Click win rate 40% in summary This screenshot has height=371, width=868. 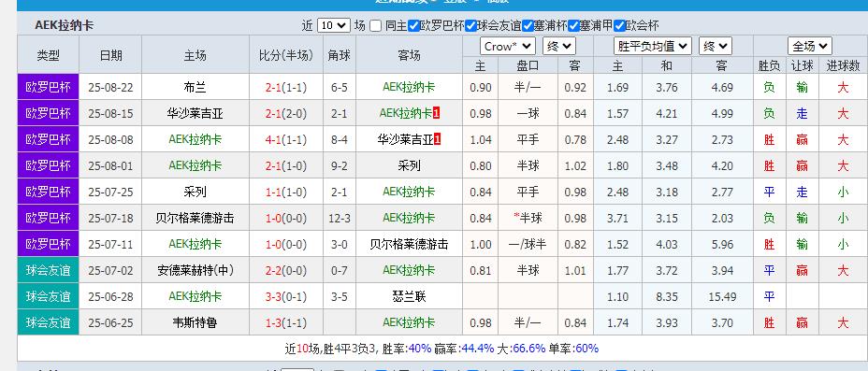(420, 349)
